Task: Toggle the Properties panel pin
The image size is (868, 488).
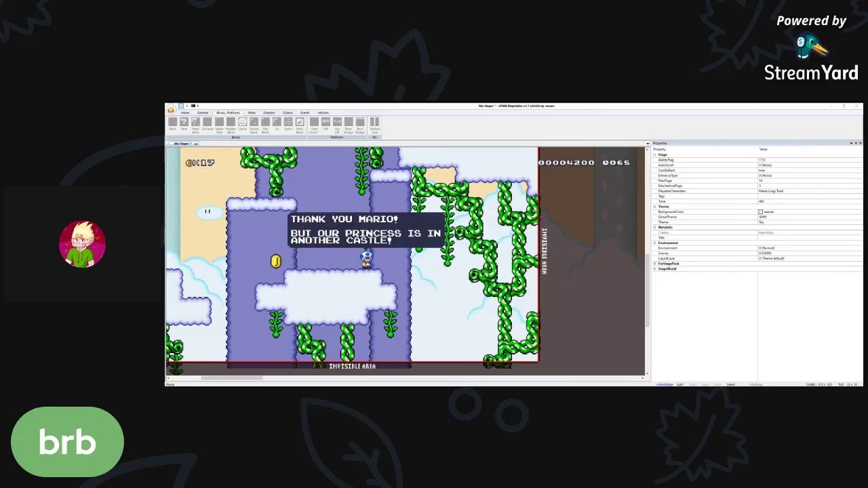Action: [x=856, y=143]
